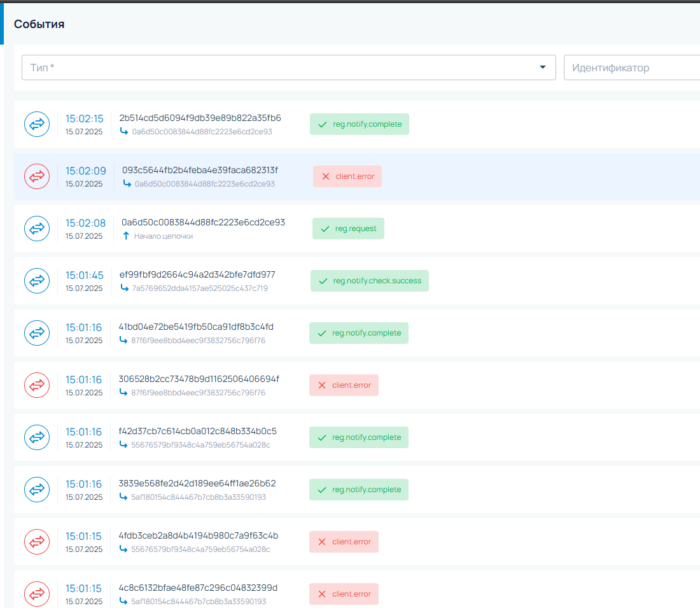Click the reg.request status badge
This screenshot has width=700, height=608.
[x=348, y=229]
